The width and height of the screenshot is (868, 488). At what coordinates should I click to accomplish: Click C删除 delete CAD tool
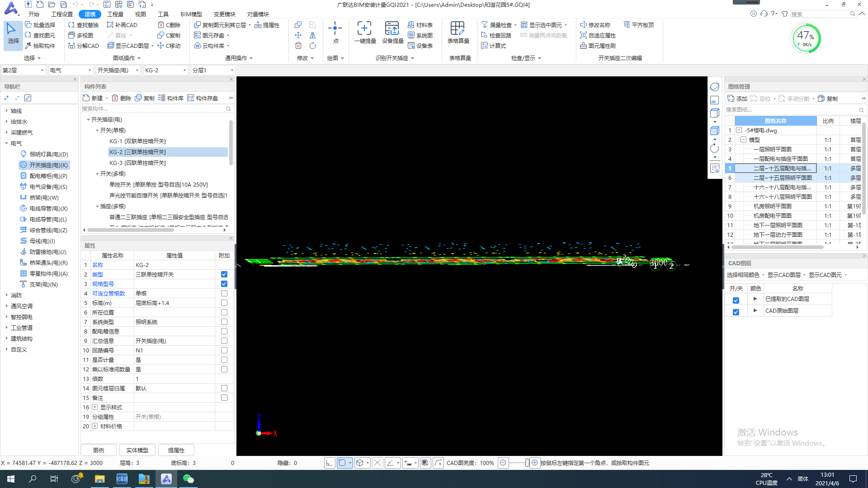[x=169, y=25]
